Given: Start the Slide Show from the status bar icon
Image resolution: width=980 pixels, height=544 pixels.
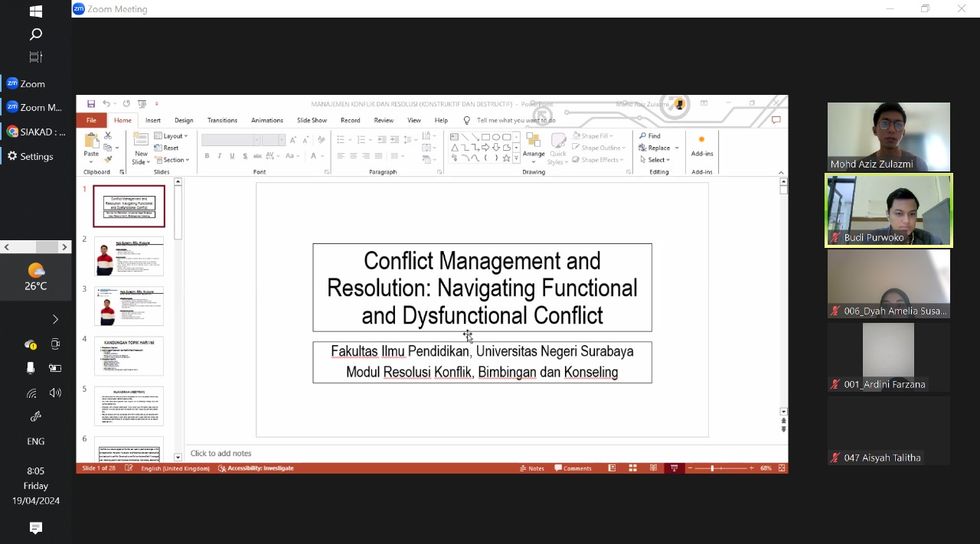Looking at the screenshot, I should point(674,468).
